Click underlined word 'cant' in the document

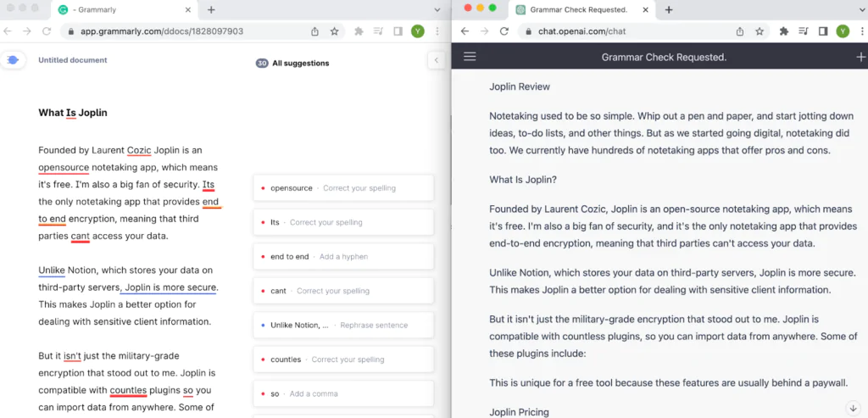[x=81, y=237]
